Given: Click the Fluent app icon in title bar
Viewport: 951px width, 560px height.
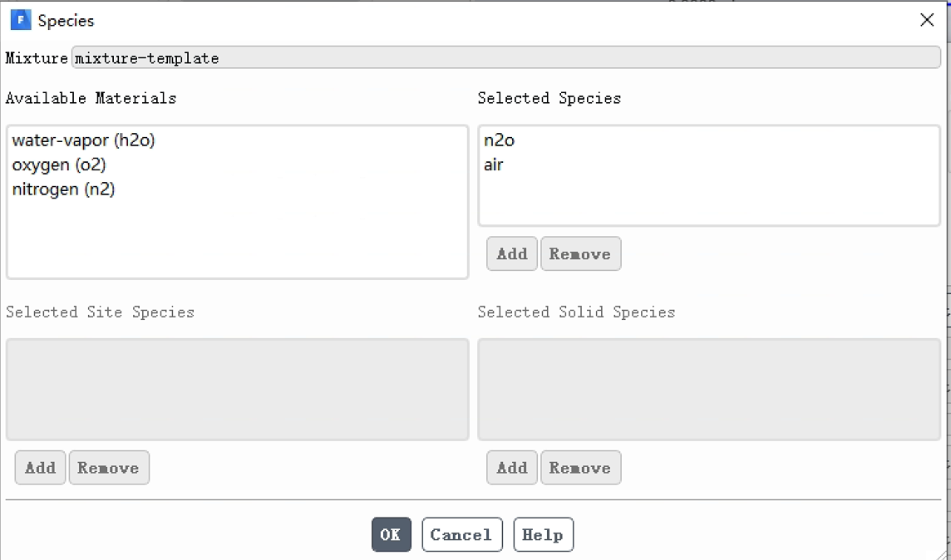Looking at the screenshot, I should [21, 20].
